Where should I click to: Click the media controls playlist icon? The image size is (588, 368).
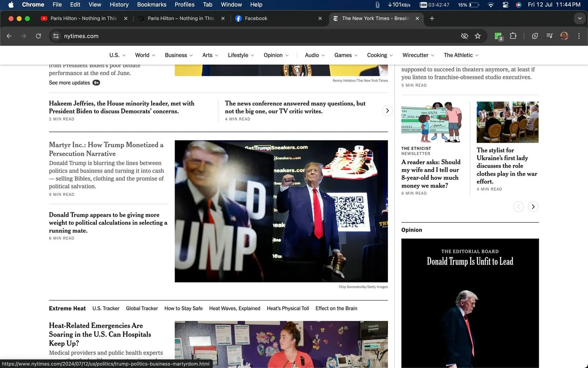tap(549, 36)
